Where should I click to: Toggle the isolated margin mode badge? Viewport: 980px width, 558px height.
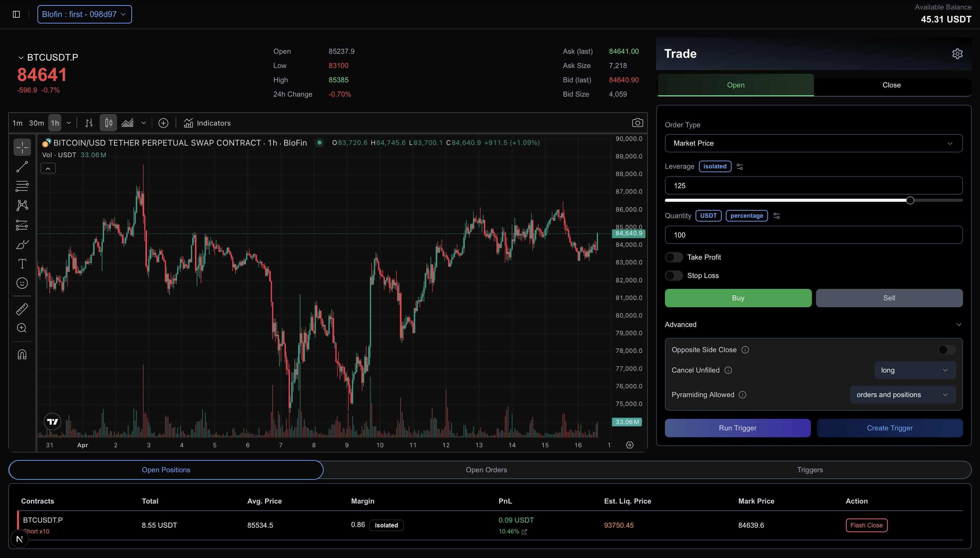pyautogui.click(x=715, y=166)
